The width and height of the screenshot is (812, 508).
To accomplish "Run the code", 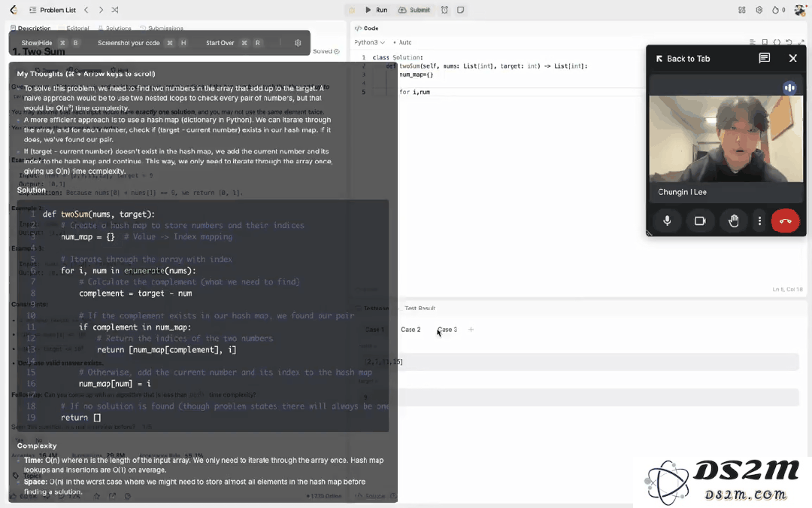I will (377, 10).
